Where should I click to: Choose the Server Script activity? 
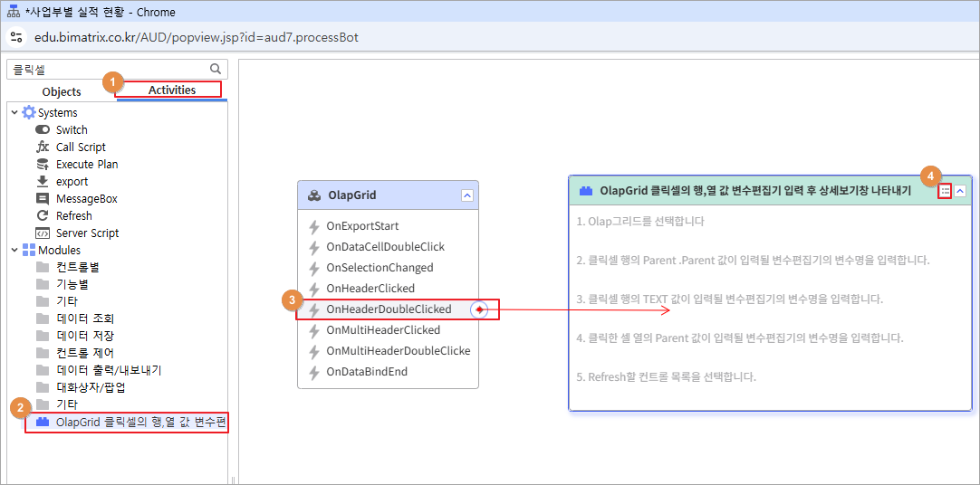tap(88, 233)
